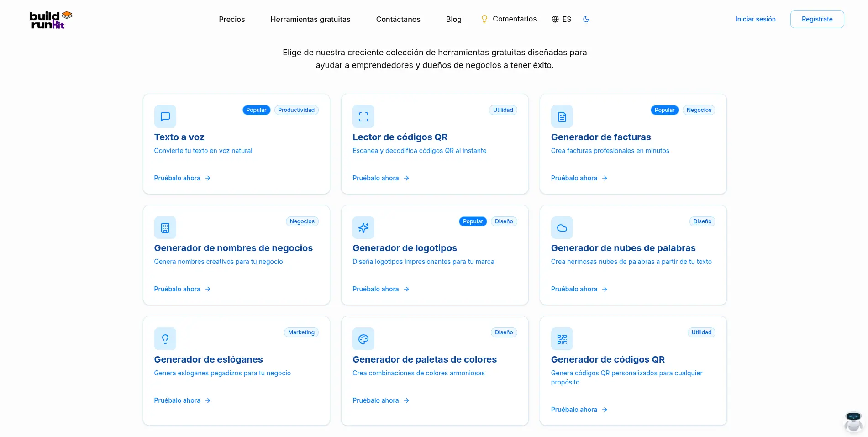
Task: Open the Precios menu item
Action: point(231,19)
